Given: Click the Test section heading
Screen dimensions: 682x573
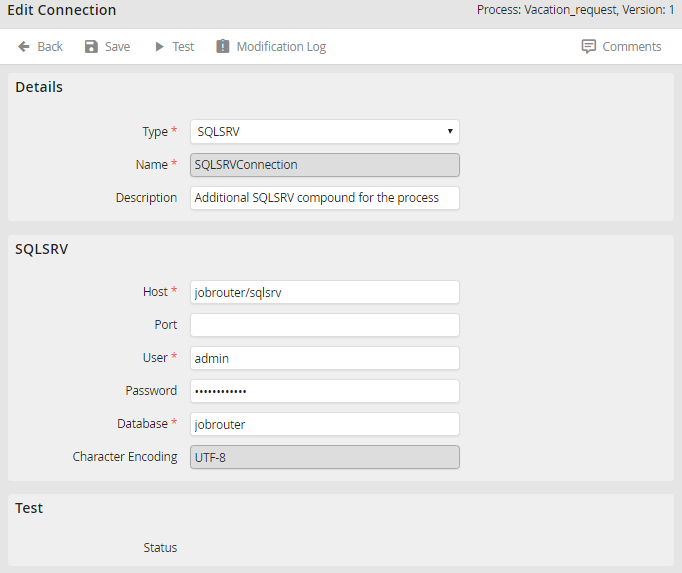Looking at the screenshot, I should pos(29,508).
